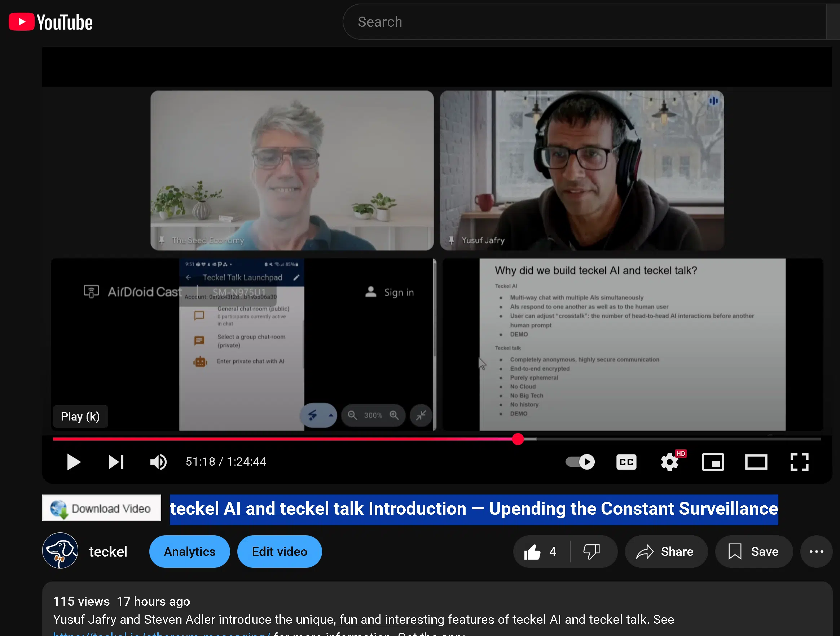Share the video
The width and height of the screenshot is (840, 636).
(x=666, y=552)
